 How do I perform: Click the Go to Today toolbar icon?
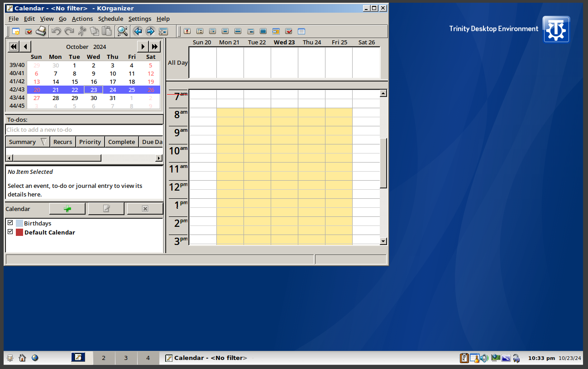tap(163, 31)
